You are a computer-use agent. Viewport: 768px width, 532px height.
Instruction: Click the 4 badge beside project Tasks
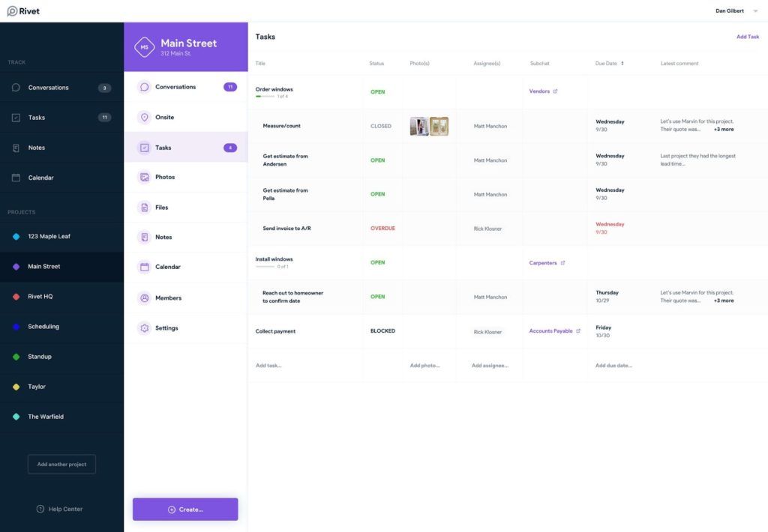pos(230,148)
